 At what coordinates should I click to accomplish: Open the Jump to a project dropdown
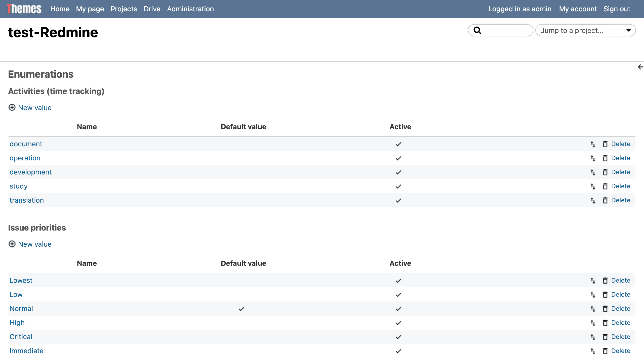[x=585, y=30]
